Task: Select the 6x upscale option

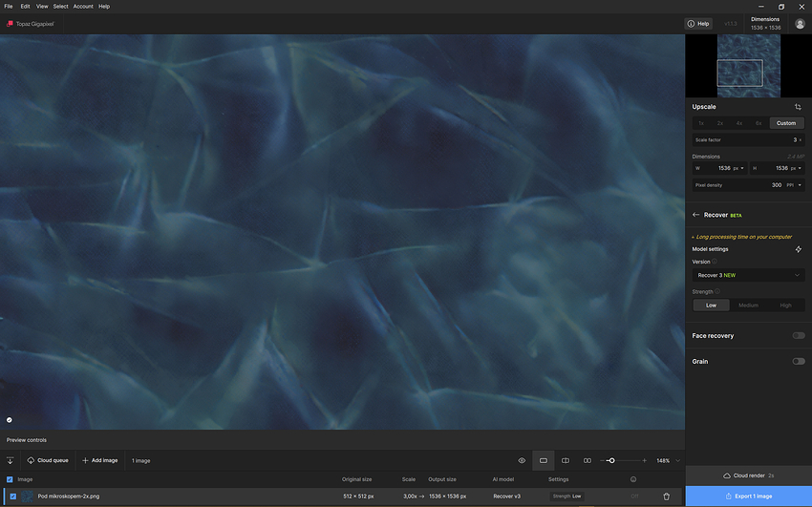Action: click(x=759, y=123)
